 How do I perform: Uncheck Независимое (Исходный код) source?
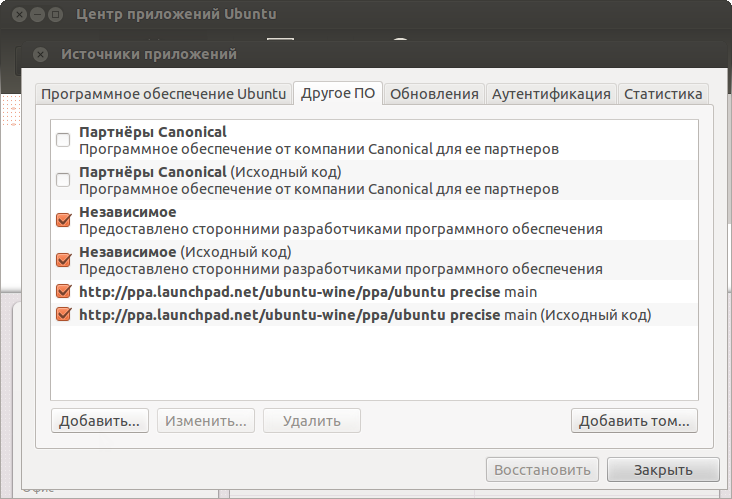(63, 260)
